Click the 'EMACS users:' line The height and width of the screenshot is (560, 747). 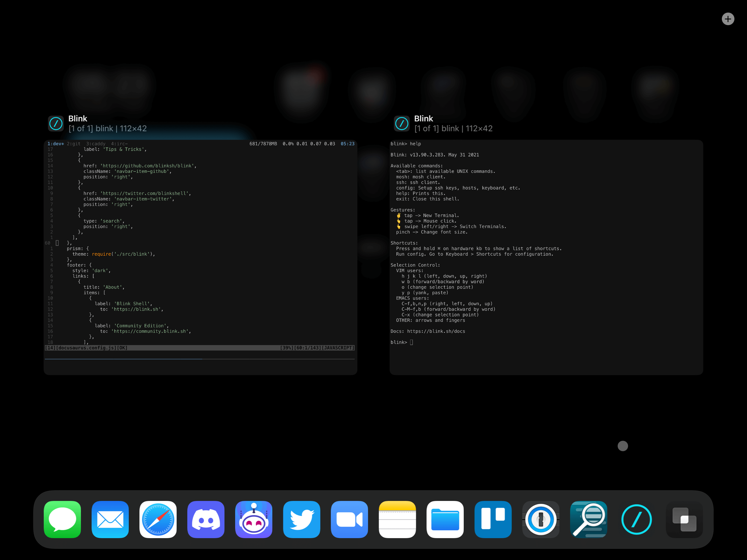pos(412,298)
